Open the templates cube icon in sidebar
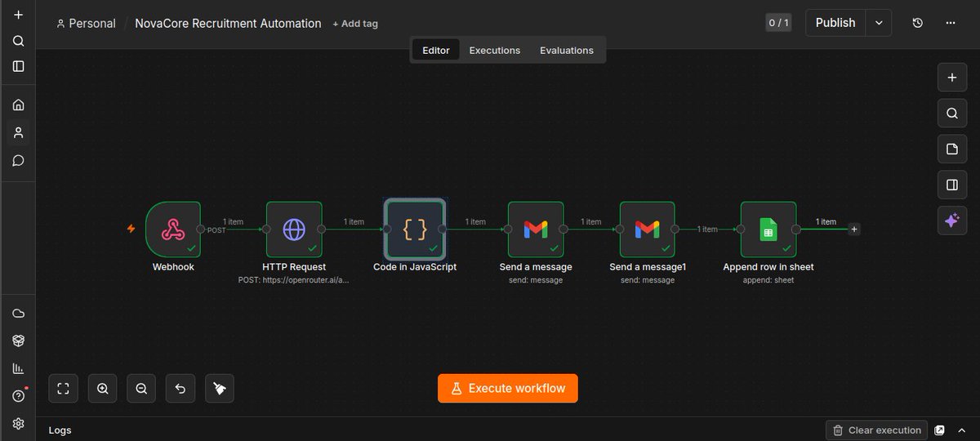980x441 pixels. point(18,341)
